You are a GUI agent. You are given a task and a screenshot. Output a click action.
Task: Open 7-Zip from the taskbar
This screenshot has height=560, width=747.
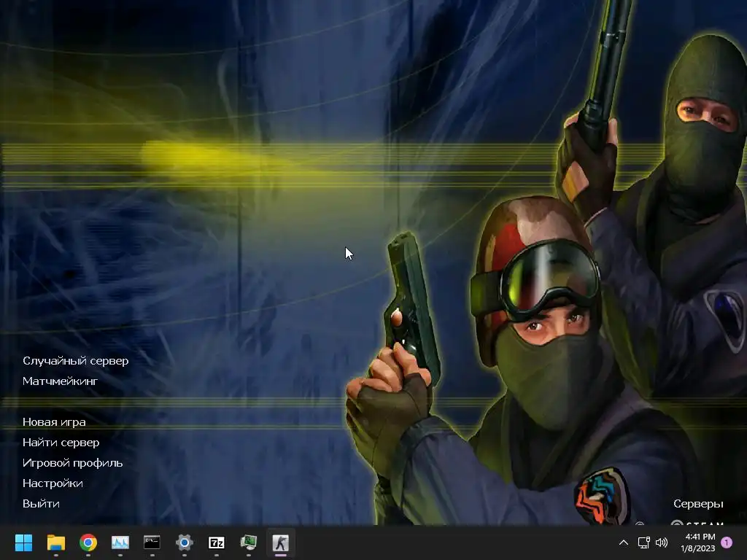click(216, 542)
